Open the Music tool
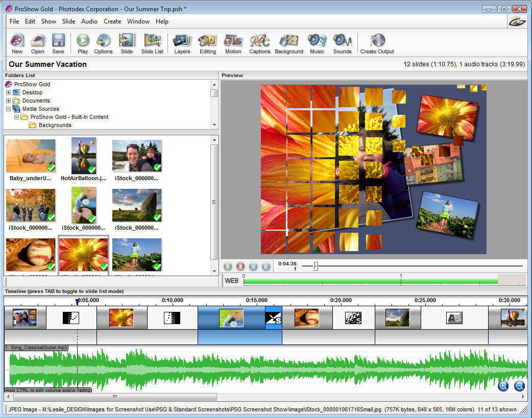The height and width of the screenshot is (418, 532). click(317, 43)
